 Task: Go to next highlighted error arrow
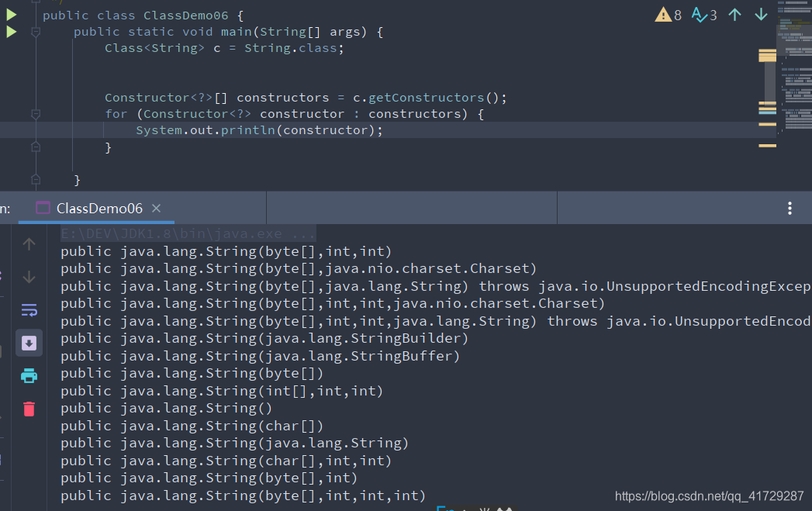[x=762, y=15]
